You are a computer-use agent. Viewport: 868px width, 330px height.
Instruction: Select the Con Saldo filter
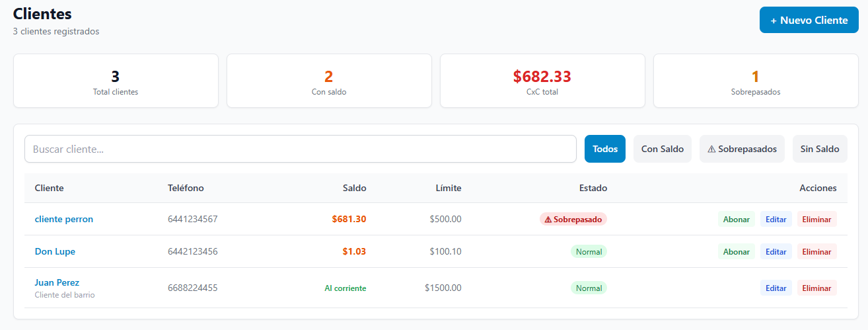pos(663,149)
